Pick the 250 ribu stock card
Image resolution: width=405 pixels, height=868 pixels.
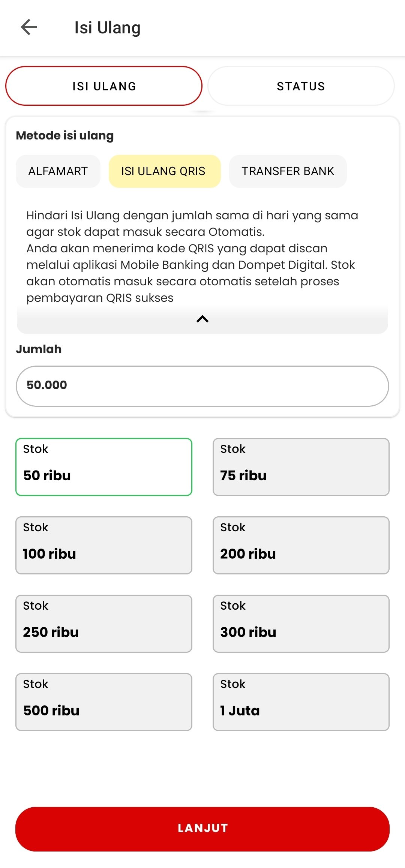(104, 624)
